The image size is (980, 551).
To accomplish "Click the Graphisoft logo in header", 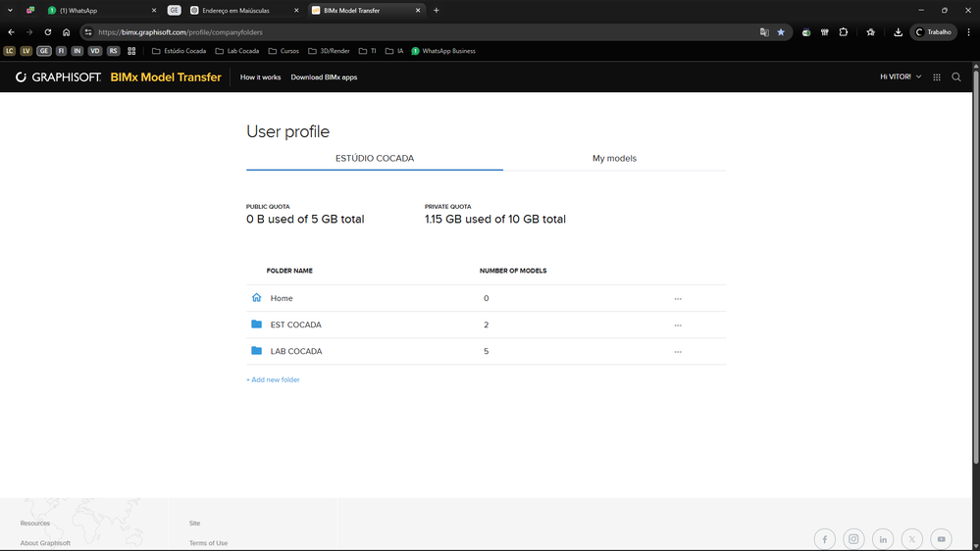I will point(58,76).
